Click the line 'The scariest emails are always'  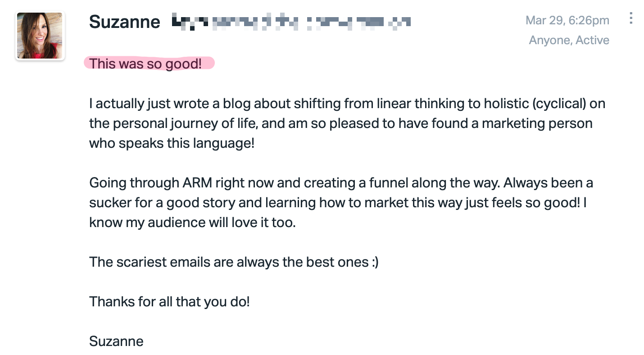click(234, 262)
